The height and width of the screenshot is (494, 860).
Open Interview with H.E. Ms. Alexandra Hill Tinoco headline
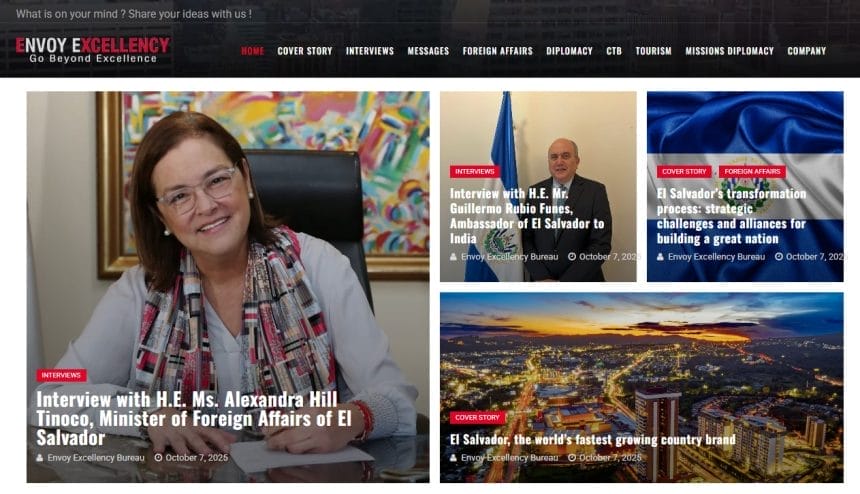pyautogui.click(x=195, y=418)
